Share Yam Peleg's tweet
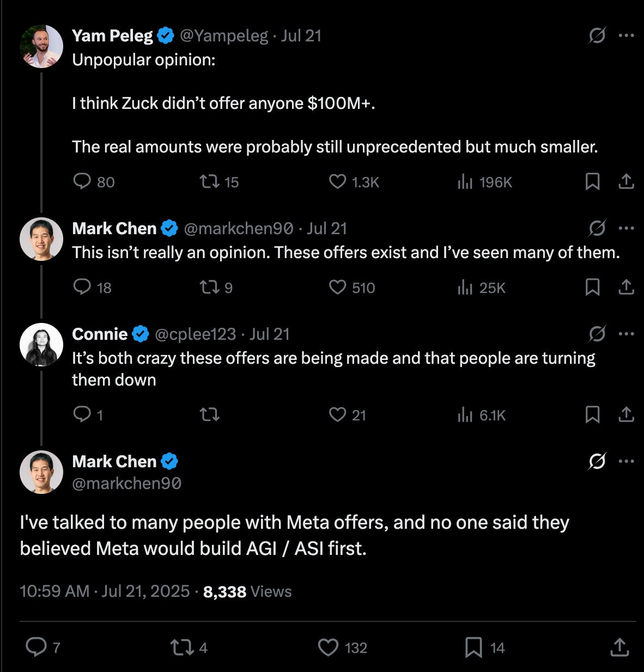644x672 pixels. [x=626, y=181]
